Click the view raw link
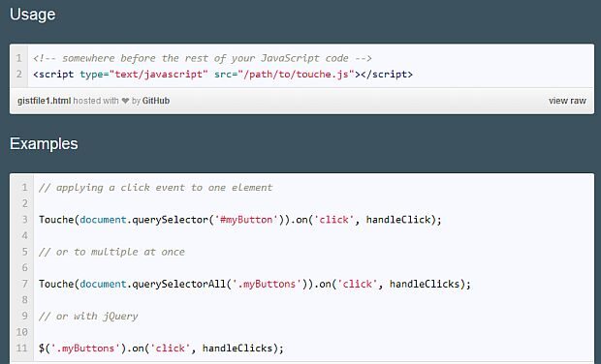601x364 pixels. pyautogui.click(x=567, y=101)
